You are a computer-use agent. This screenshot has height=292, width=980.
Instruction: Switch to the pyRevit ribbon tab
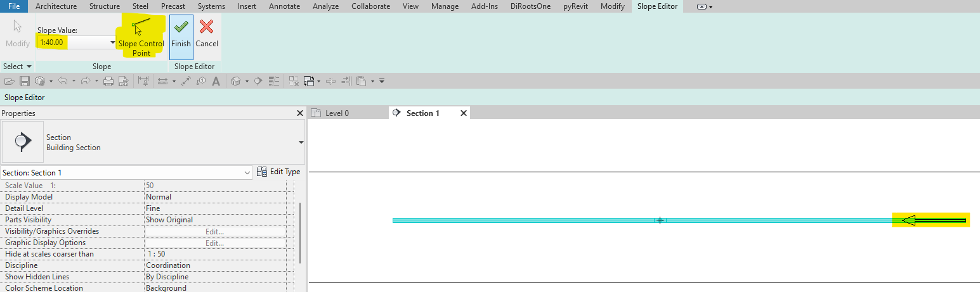[x=575, y=6]
